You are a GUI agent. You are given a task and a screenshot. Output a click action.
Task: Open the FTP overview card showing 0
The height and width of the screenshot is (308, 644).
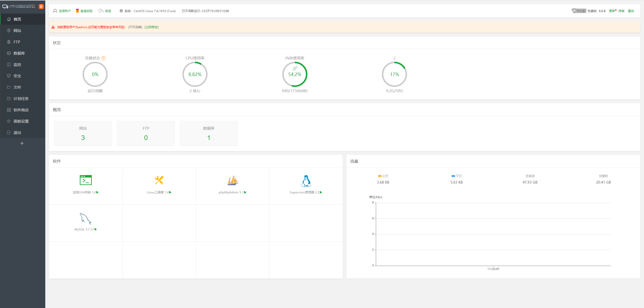146,133
